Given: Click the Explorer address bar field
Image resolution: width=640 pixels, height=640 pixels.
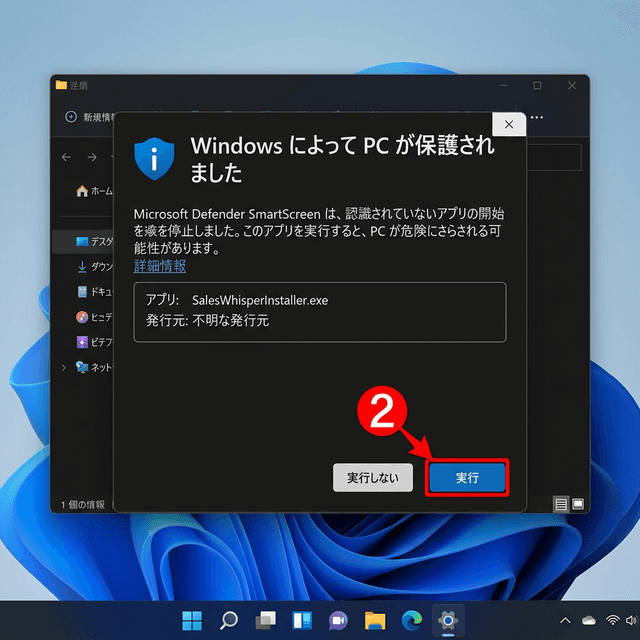Looking at the screenshot, I should pyautogui.click(x=554, y=157).
